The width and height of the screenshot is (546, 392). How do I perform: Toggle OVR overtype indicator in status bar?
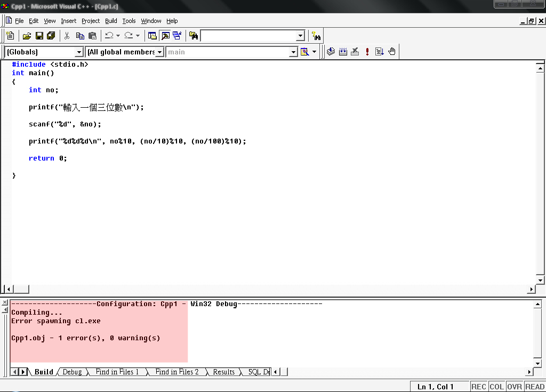click(515, 387)
